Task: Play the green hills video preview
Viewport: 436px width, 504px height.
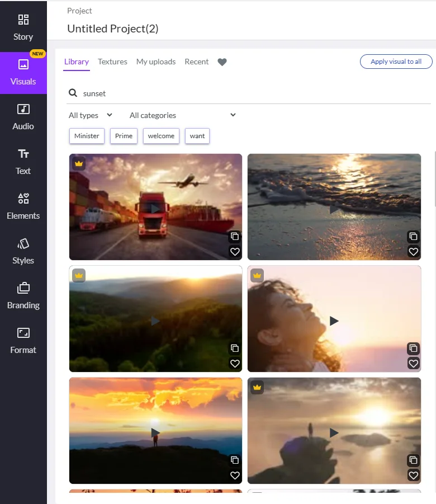Action: pos(155,321)
